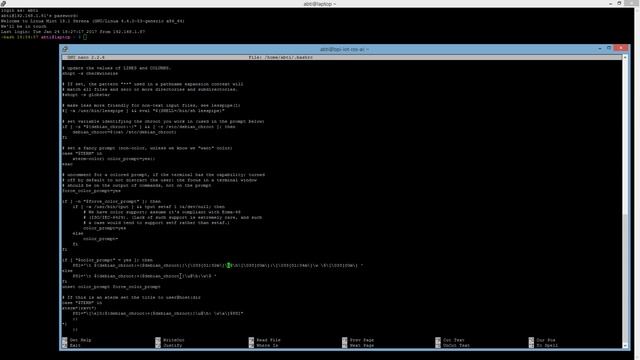Close the nano PuTTY window

(x=621, y=49)
